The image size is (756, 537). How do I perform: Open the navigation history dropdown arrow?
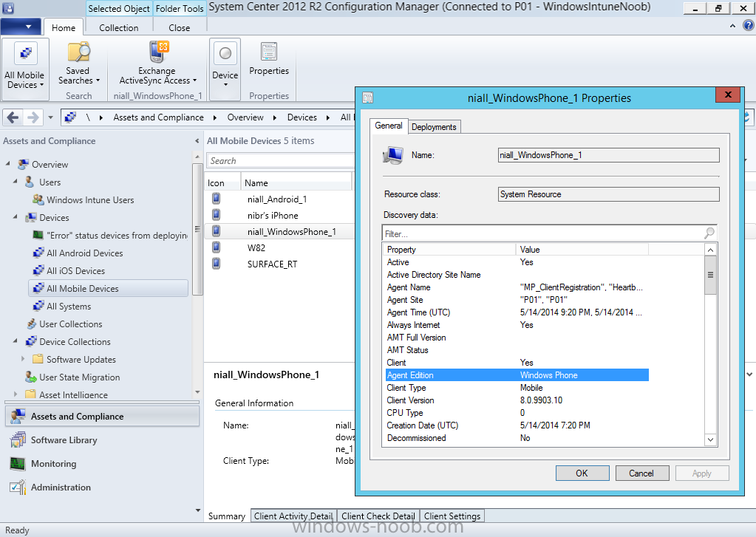(x=51, y=117)
